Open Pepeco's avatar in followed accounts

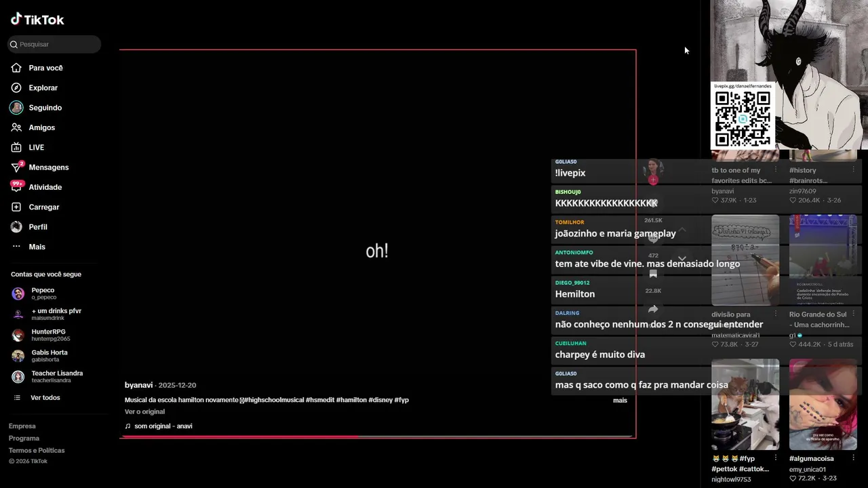click(x=18, y=294)
